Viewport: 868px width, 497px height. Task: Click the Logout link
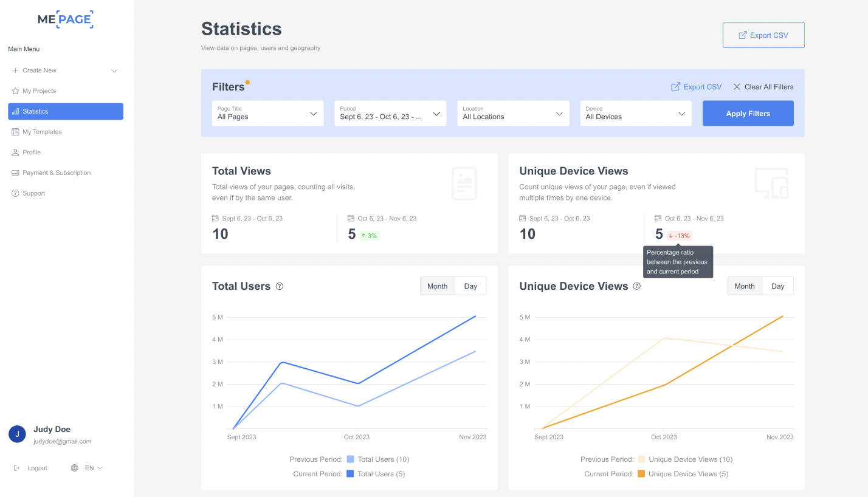[36, 468]
